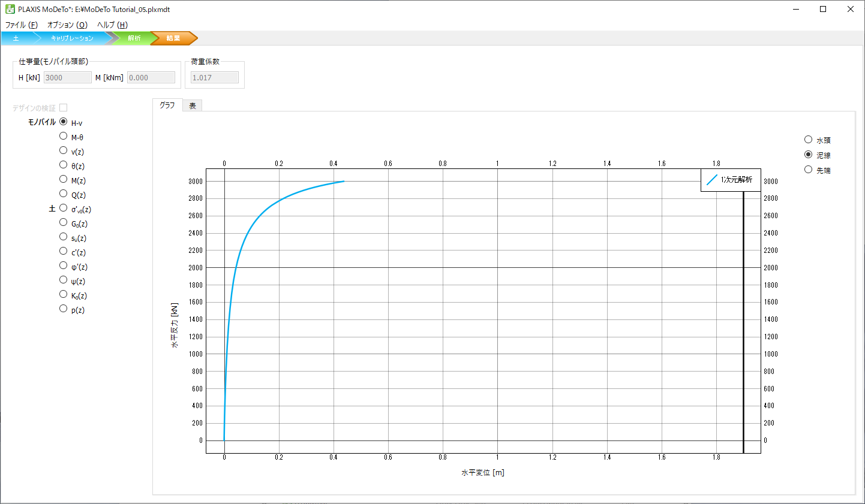The height and width of the screenshot is (504, 865).
Task: Go to the 土 (Soil) workflow step
Action: 17,38
